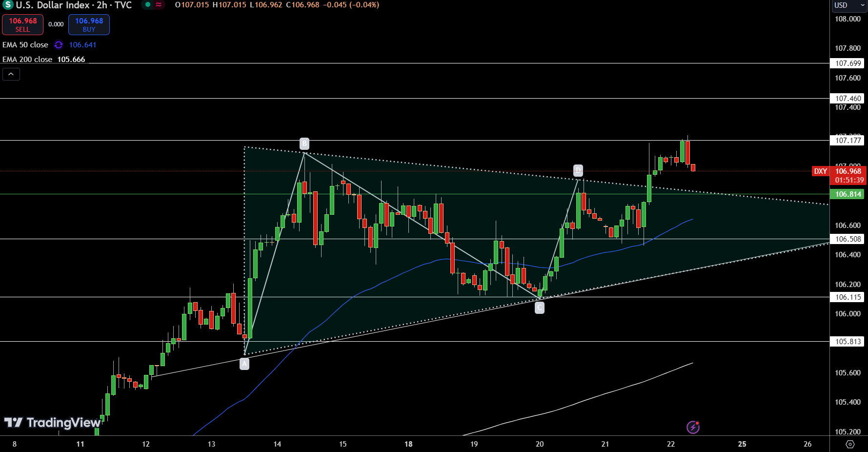Collapse the indicator legend with chevron arrow
Viewport: 868px width, 452px height.
tap(11, 74)
